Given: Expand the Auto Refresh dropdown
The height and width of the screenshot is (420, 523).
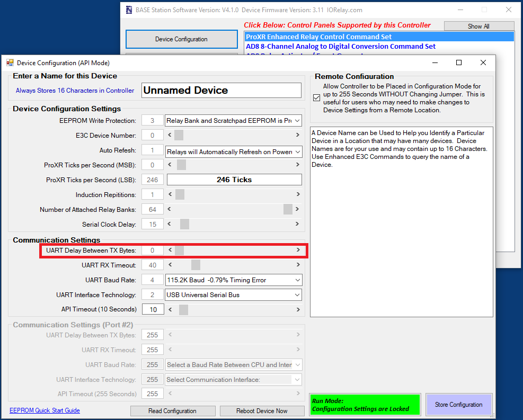Looking at the screenshot, I should pyautogui.click(x=297, y=151).
